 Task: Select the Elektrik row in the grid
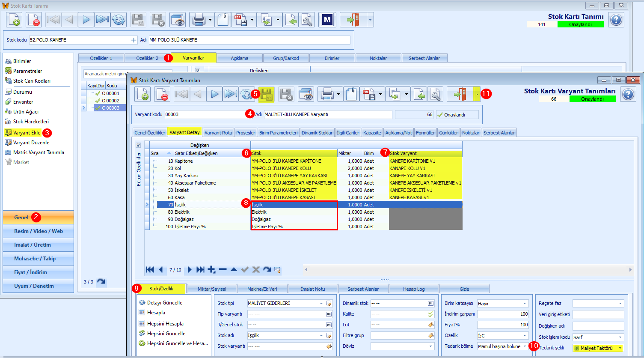(303, 212)
